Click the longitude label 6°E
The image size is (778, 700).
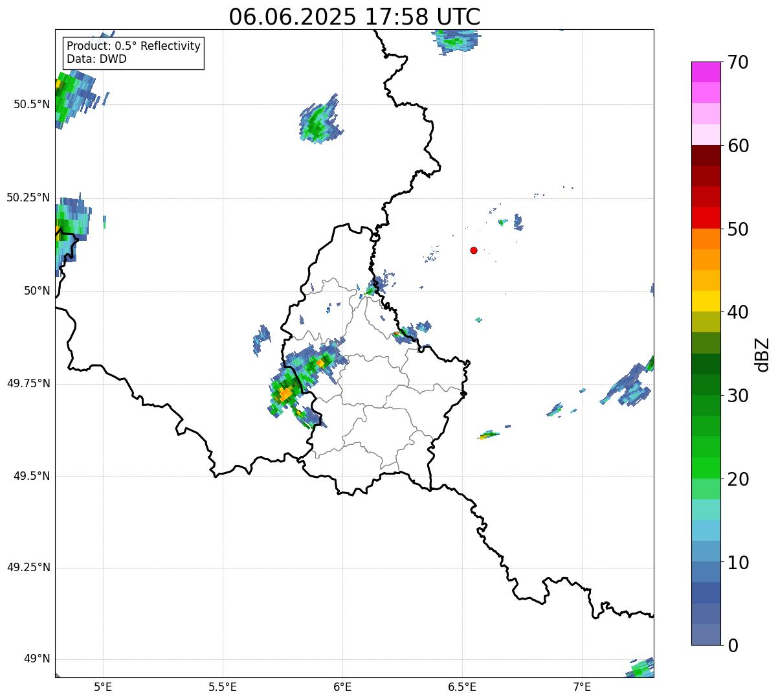342,686
